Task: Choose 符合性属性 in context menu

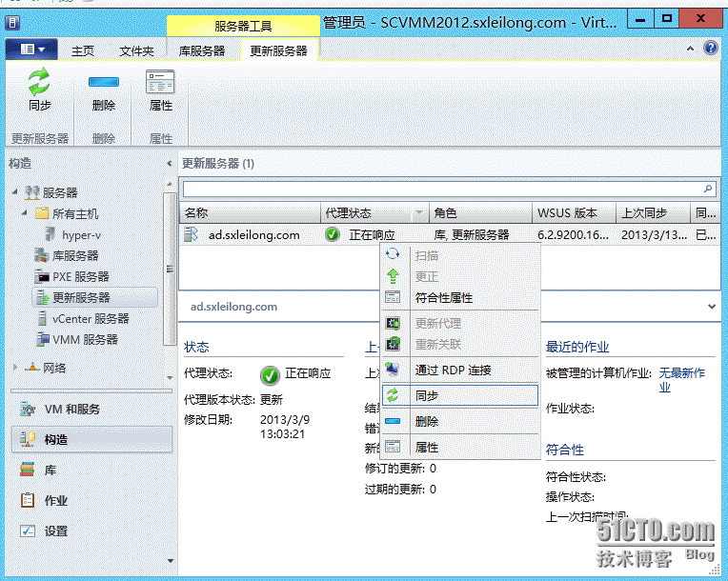Action: [x=460, y=297]
